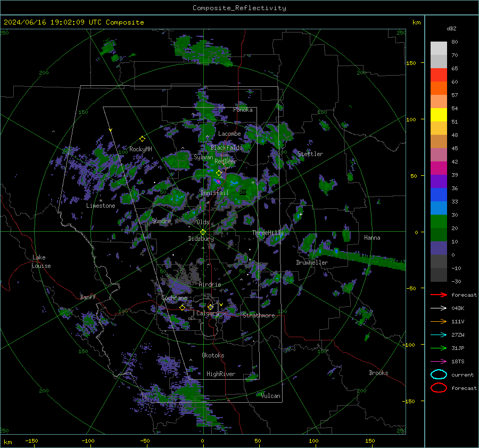The height and width of the screenshot is (448, 479).
Task: Click the red forecast arrow in legend
Action: [439, 295]
